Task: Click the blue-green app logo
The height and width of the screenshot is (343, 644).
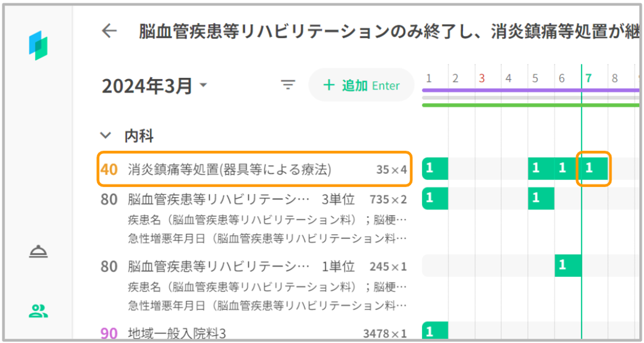Action: pos(38,45)
